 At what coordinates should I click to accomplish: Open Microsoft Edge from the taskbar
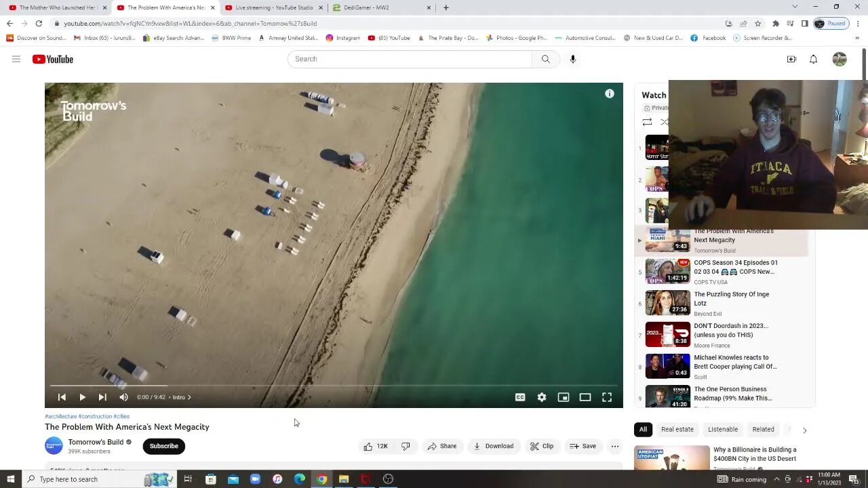[299, 479]
